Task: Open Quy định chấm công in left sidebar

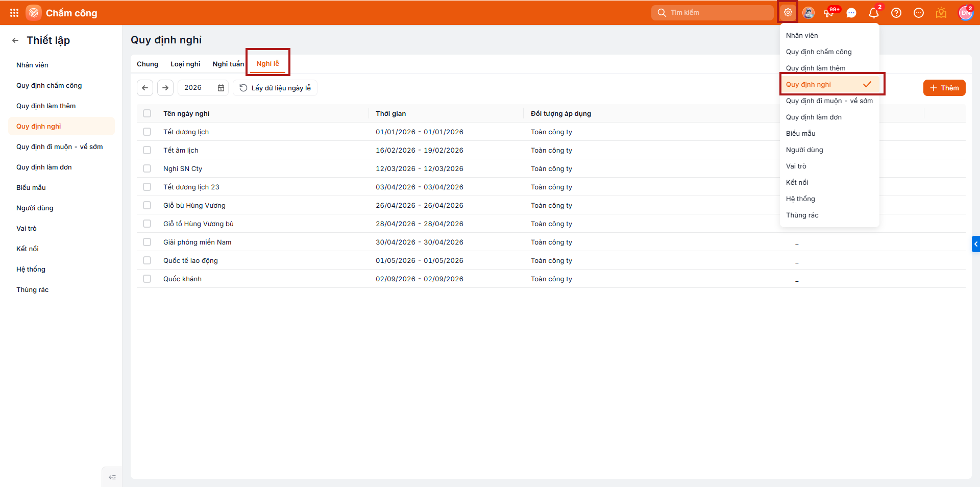Action: click(x=61, y=85)
